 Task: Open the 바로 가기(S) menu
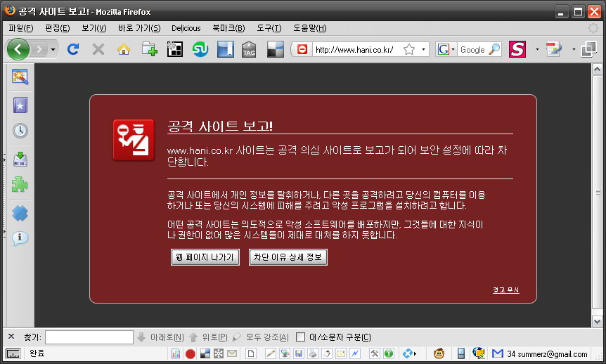(139, 28)
